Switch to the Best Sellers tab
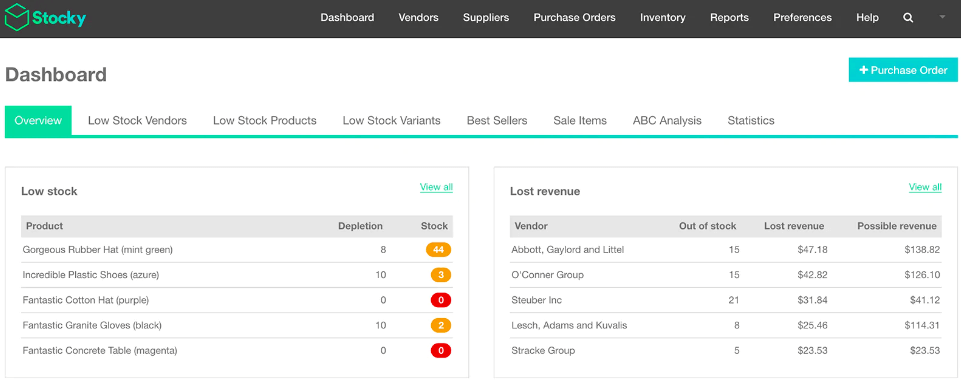This screenshot has height=390, width=961. [497, 120]
